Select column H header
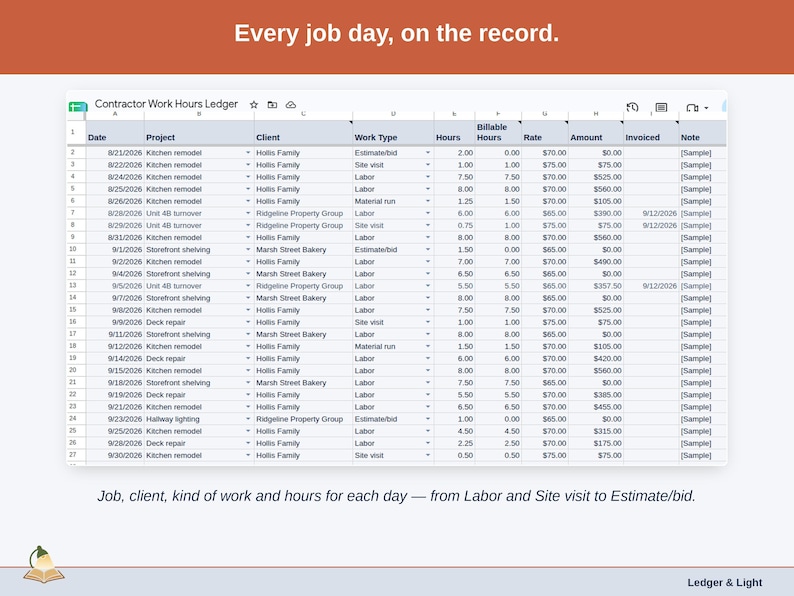This screenshot has width=794, height=596. pyautogui.click(x=596, y=114)
